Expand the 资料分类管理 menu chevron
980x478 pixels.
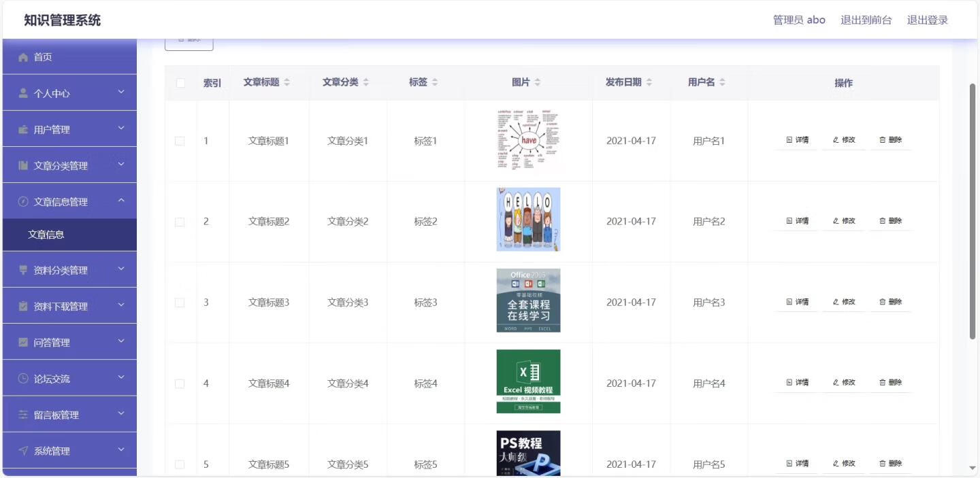(x=121, y=269)
